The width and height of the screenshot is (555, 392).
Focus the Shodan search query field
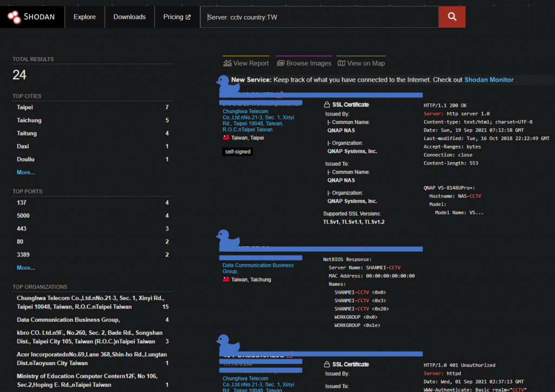click(x=319, y=17)
